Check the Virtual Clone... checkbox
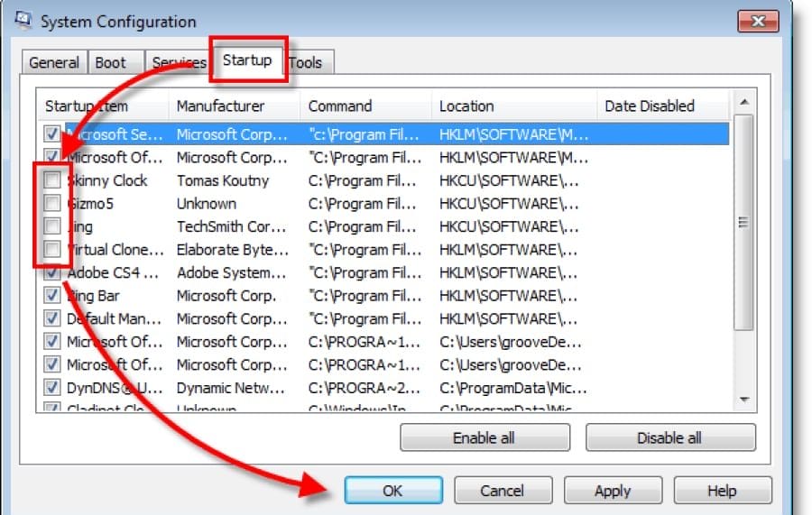Viewport: 812px width, 515px height. coord(51,249)
